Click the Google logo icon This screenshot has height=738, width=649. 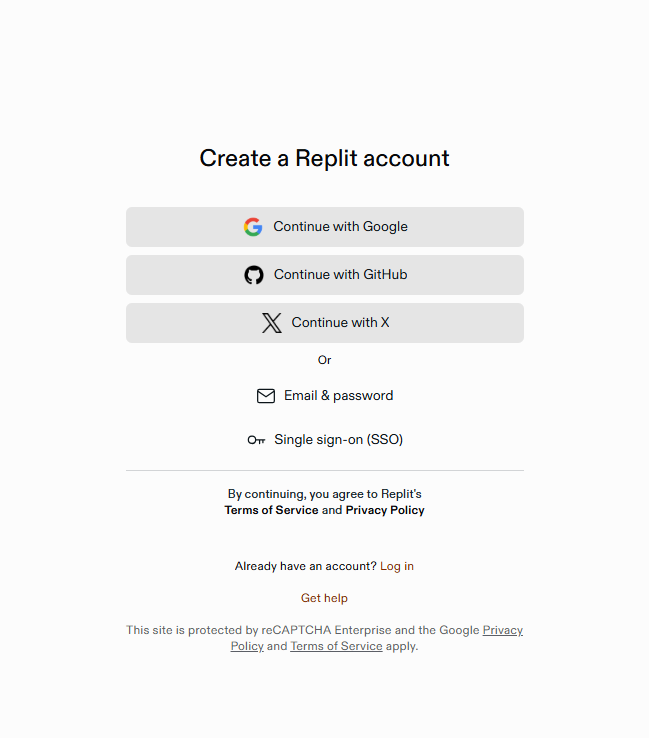coord(253,227)
